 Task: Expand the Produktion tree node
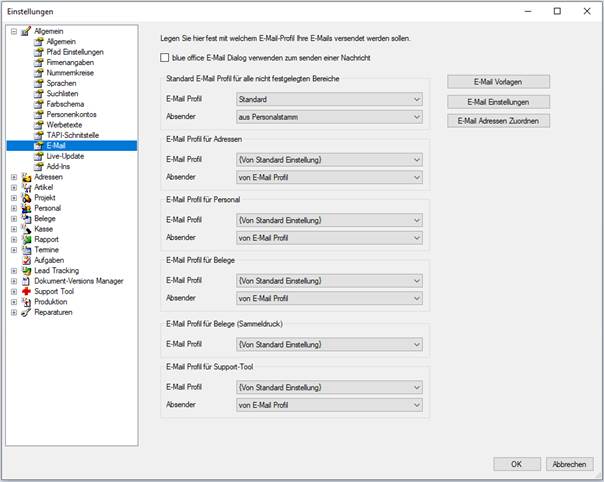pos(14,302)
